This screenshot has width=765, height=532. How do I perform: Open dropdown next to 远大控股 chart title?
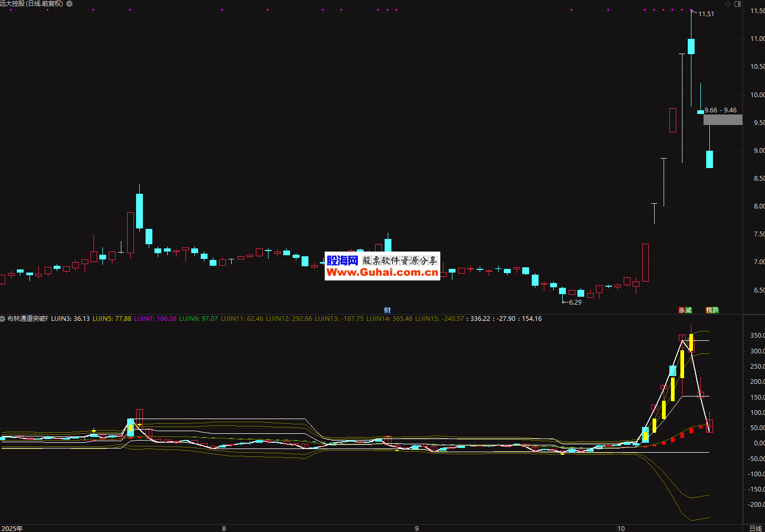[69, 4]
